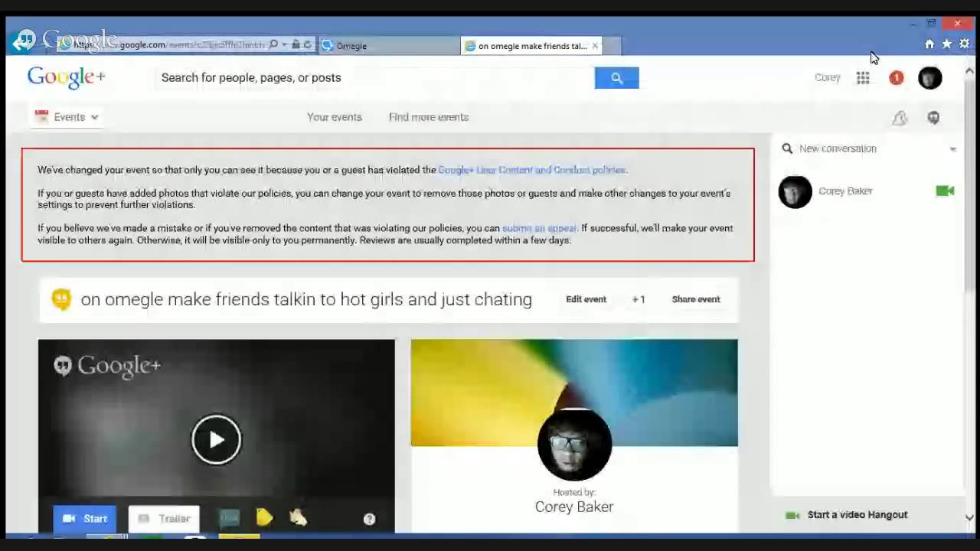Open Google+ User Content and Conduct policies link

[531, 170]
